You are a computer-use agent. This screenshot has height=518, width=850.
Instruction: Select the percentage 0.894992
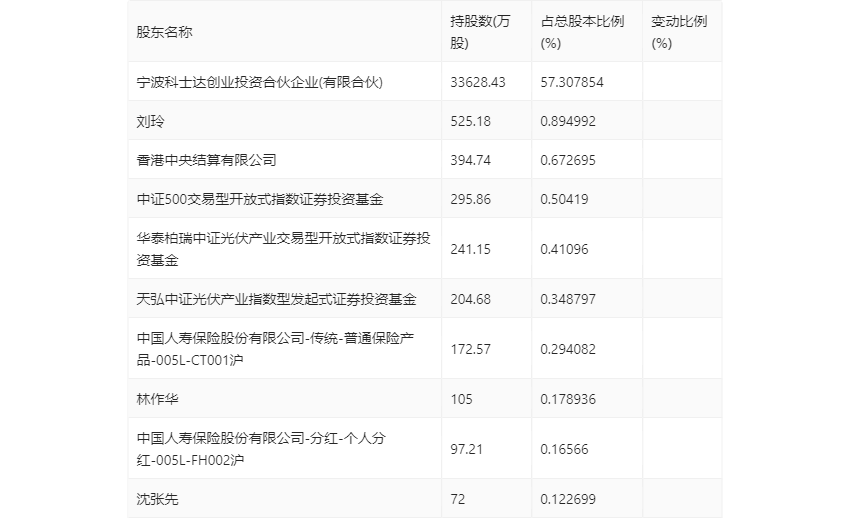click(568, 121)
